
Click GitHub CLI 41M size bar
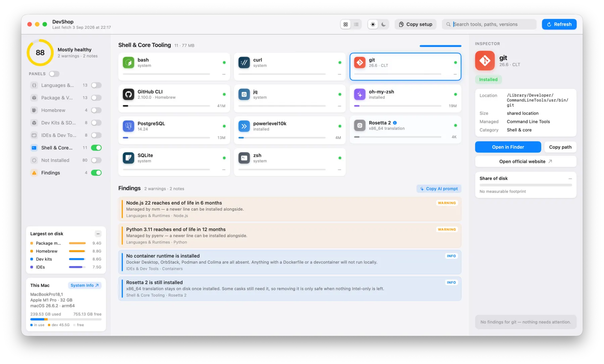[166, 106]
